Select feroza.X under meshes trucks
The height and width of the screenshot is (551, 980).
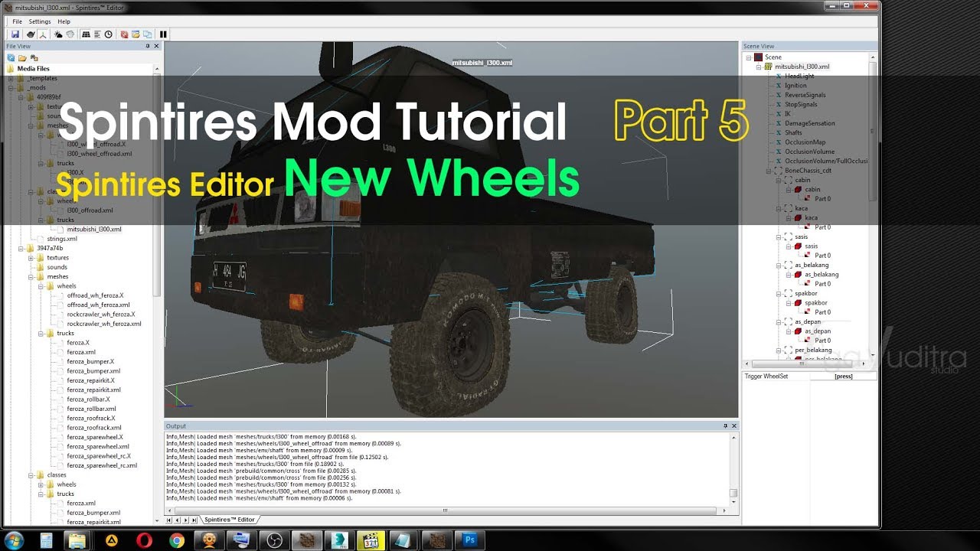[x=78, y=343]
